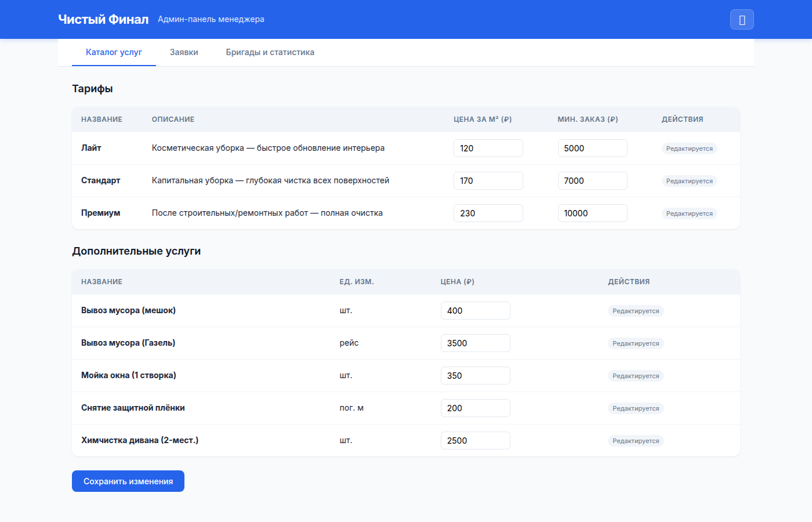Click Редактируется badge in Премиум row
Image resolution: width=812 pixels, height=522 pixels.
[690, 213]
